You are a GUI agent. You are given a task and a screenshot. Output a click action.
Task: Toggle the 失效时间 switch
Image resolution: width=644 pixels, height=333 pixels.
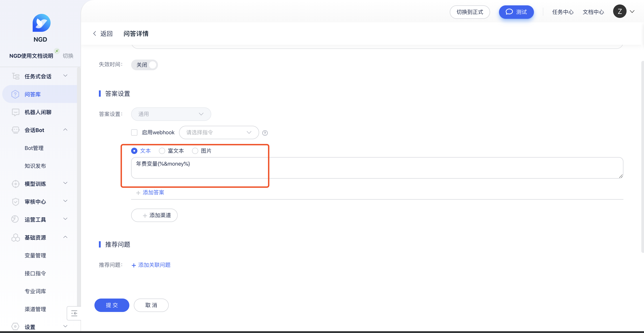[144, 65]
